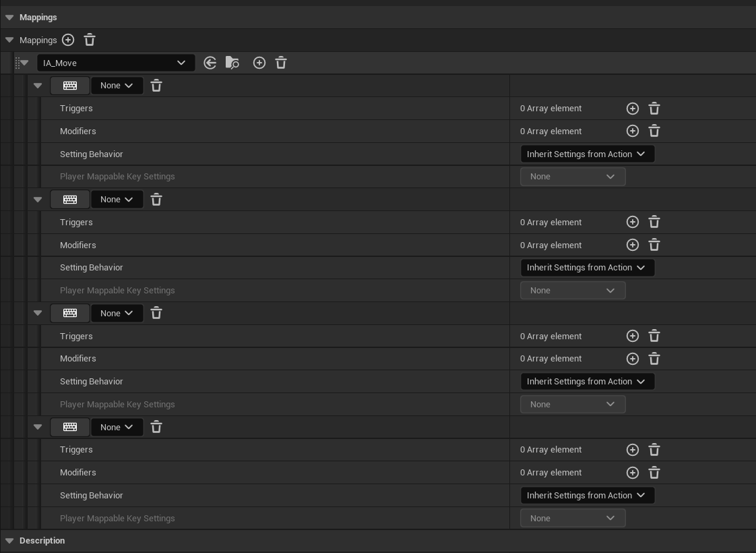Click the IA_Move row drag handle

[x=17, y=63]
